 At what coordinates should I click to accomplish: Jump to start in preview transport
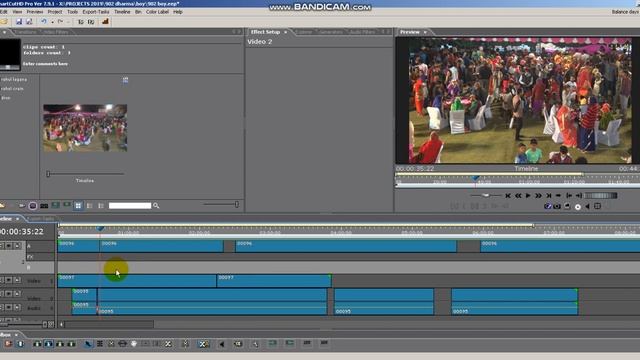pos(508,196)
